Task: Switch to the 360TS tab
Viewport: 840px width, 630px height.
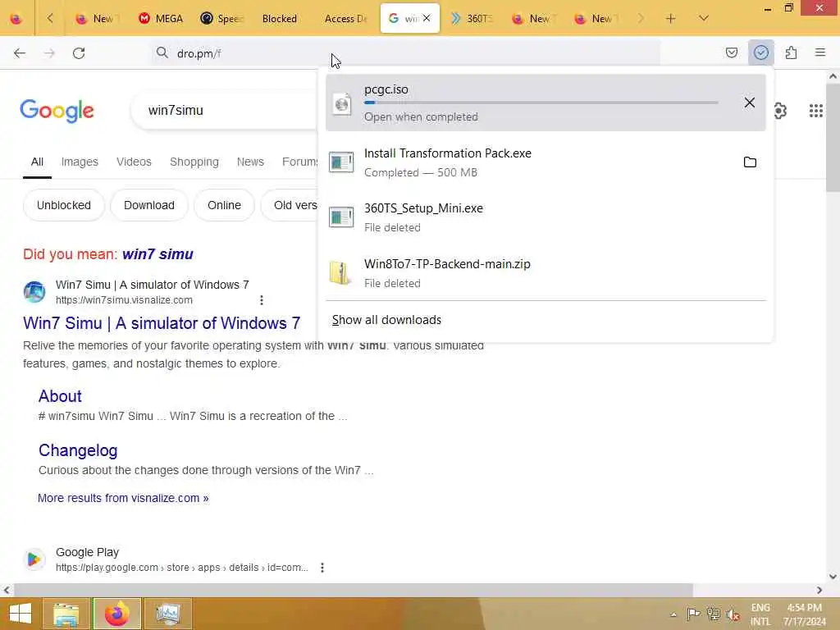Action: (472, 19)
